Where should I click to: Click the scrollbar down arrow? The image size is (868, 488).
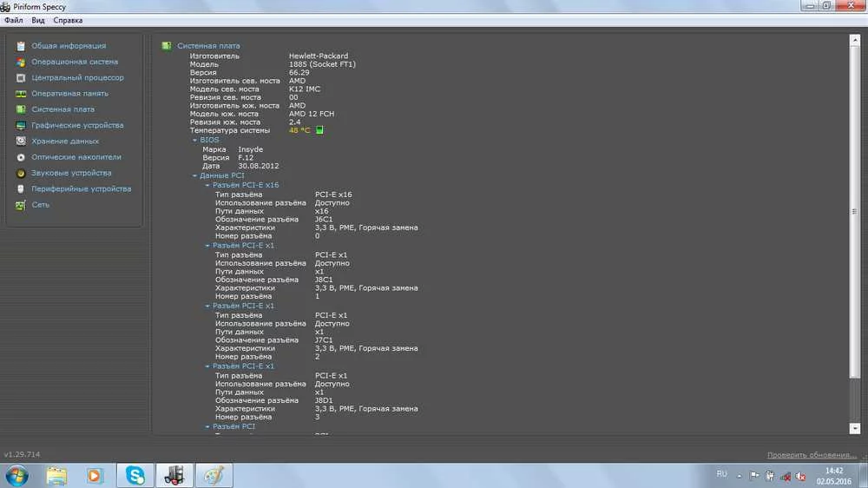(x=855, y=428)
